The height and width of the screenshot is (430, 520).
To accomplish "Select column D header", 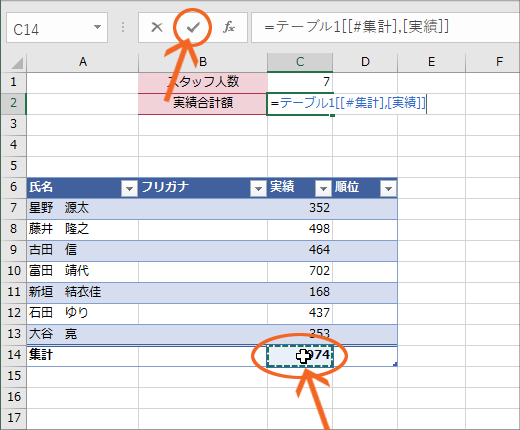I will click(x=365, y=62).
